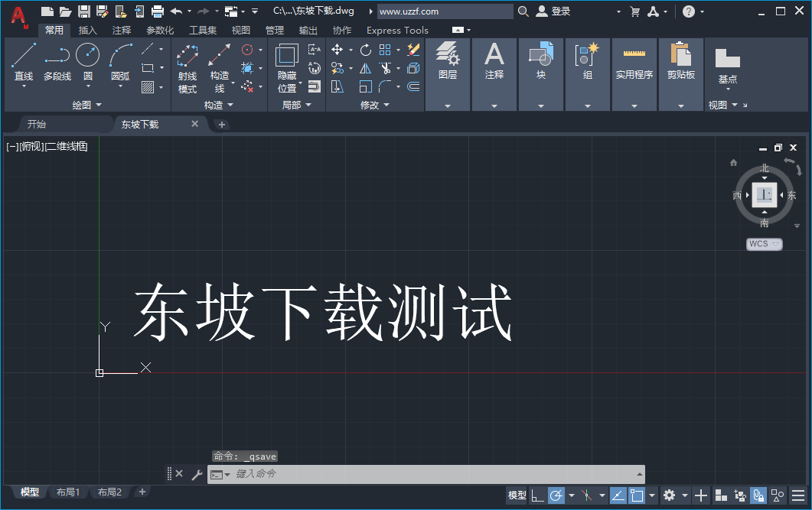Click the Undo arrow icon
Viewport: 812px width, 510px height.
pos(176,11)
